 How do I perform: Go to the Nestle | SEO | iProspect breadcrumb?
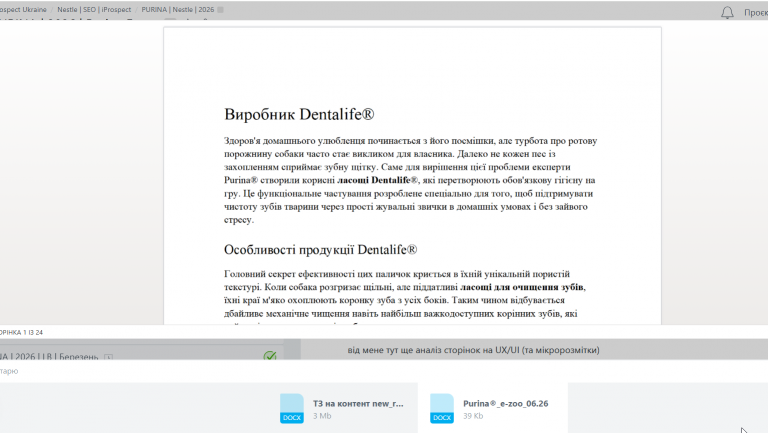(x=94, y=9)
